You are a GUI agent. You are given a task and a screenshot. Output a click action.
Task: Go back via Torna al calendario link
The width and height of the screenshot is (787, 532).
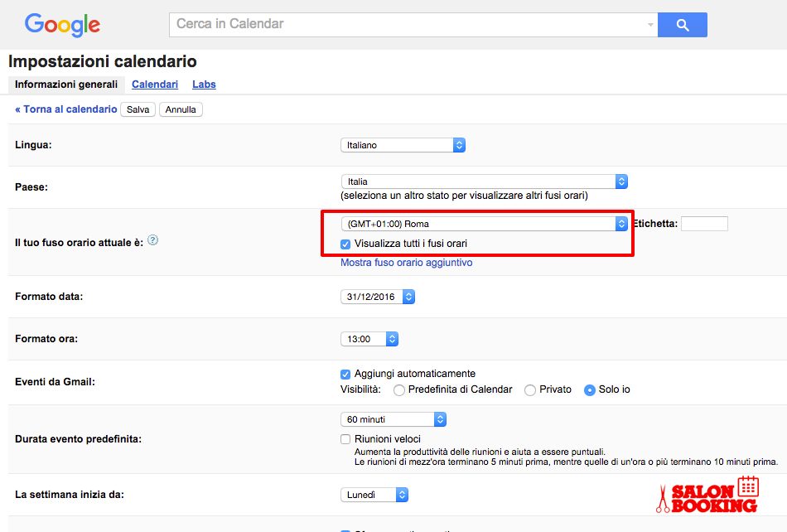click(66, 109)
